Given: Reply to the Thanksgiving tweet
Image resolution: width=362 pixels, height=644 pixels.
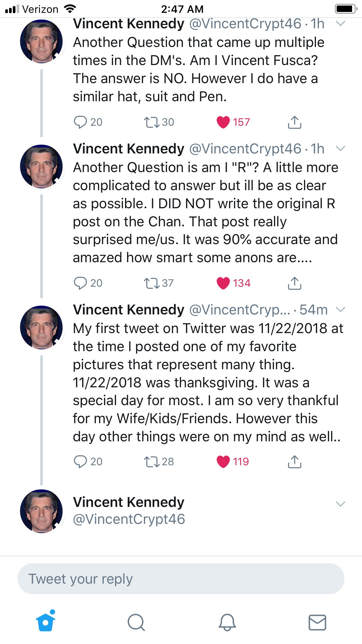Looking at the screenshot, I should 80,462.
